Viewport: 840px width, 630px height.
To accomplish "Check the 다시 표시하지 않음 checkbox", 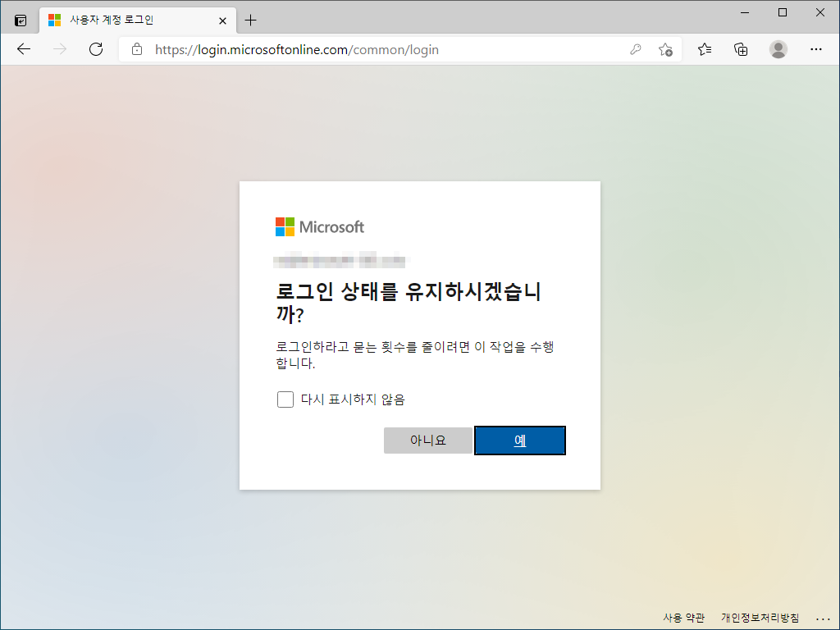I will [x=285, y=399].
